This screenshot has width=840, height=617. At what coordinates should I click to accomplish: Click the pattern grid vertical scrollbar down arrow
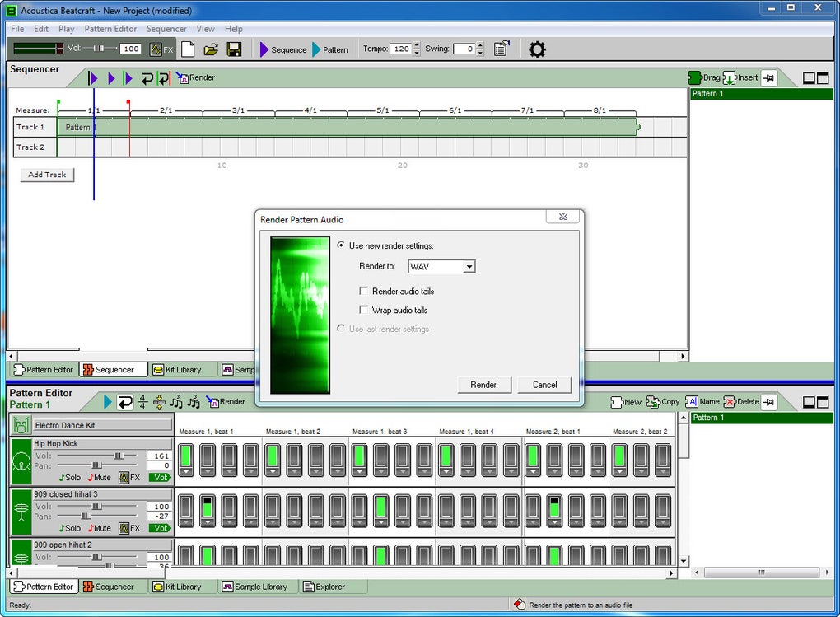[684, 561]
